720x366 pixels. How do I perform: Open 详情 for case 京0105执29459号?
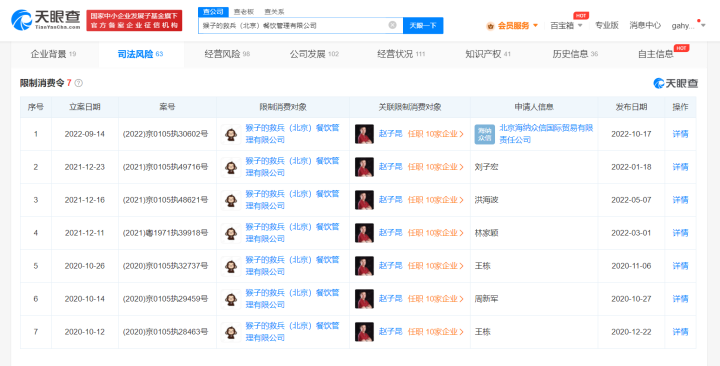click(x=680, y=299)
